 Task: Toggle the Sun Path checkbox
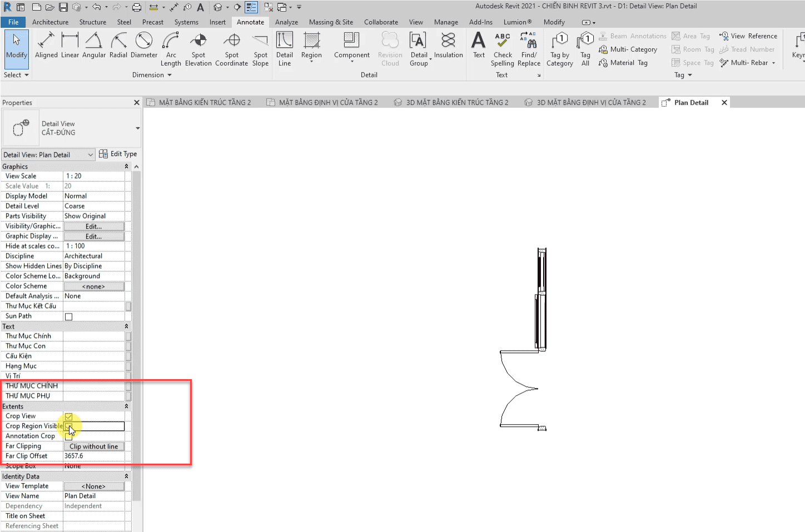coord(68,317)
